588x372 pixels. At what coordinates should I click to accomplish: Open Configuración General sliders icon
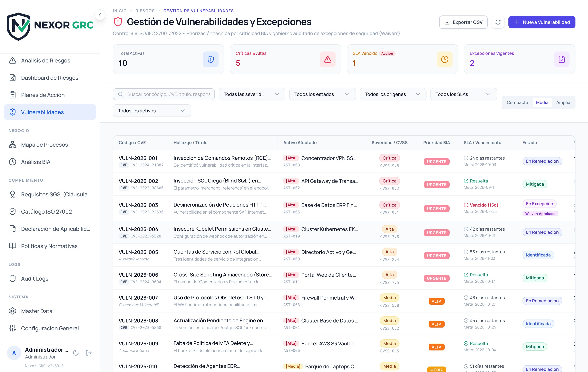(x=13, y=328)
